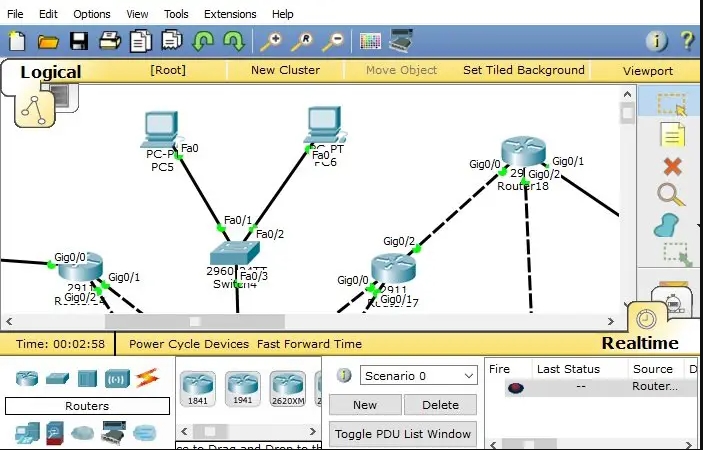The width and height of the screenshot is (703, 450).
Task: Select the Connections lightning bolt category
Action: (x=147, y=379)
